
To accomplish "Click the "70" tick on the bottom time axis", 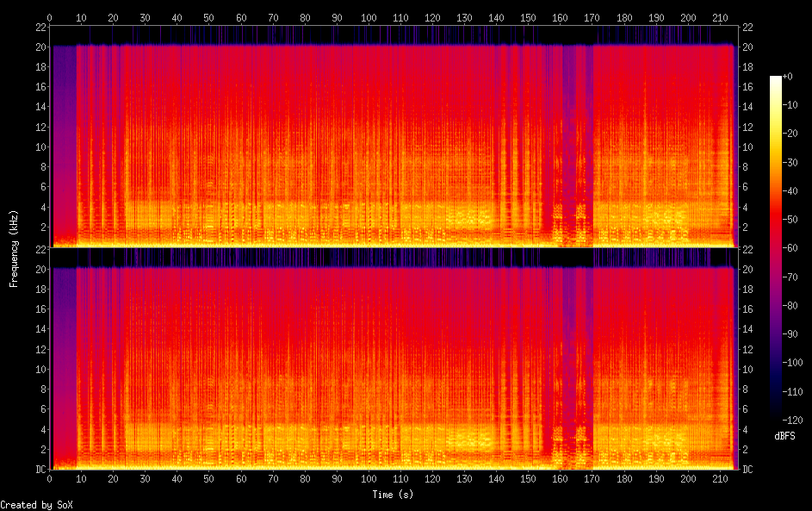I will (273, 479).
